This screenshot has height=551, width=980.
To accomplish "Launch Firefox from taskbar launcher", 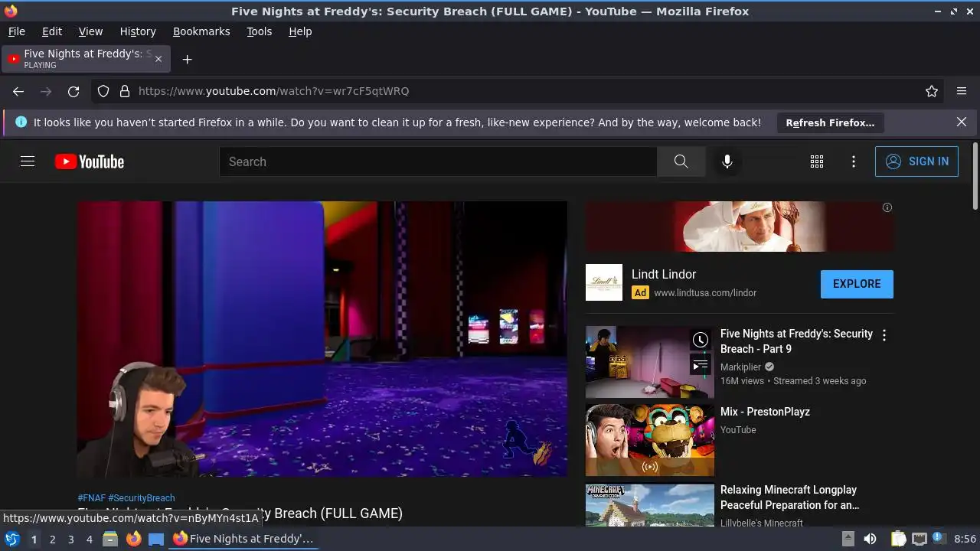I will 133,539.
